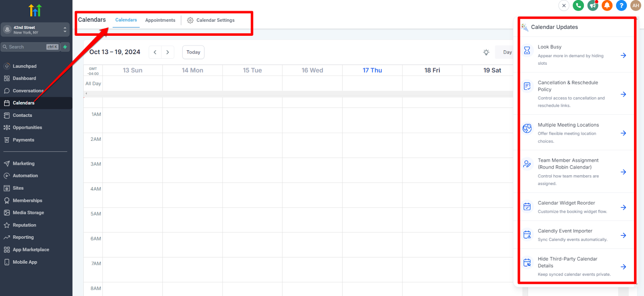
Task: Click the lightbulb icon beside Day view
Action: coord(486,52)
